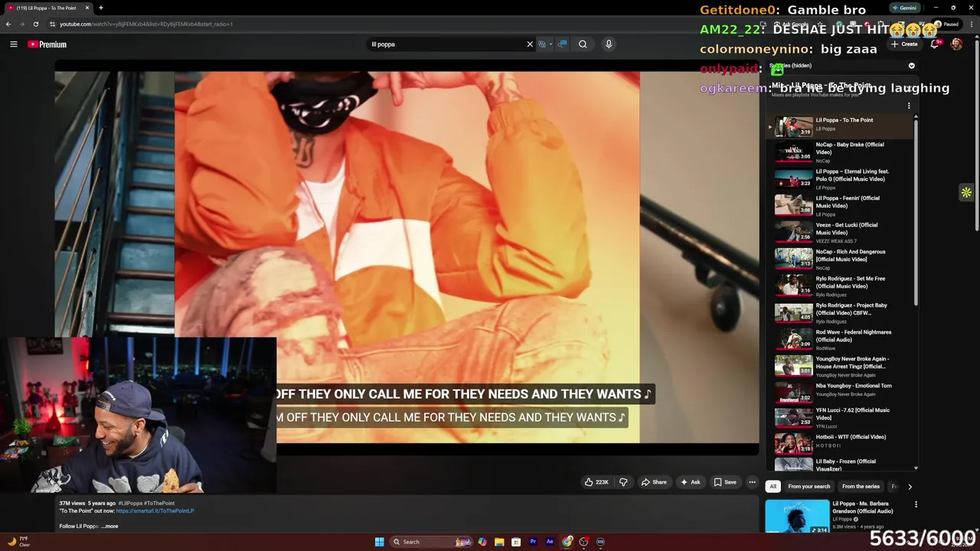The image size is (980, 551).
Task: Open the Create button
Action: click(904, 44)
